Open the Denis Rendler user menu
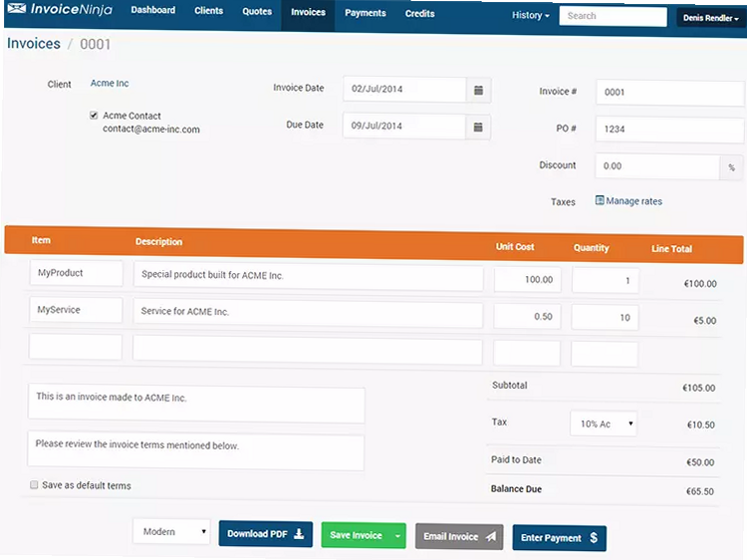 coord(710,18)
